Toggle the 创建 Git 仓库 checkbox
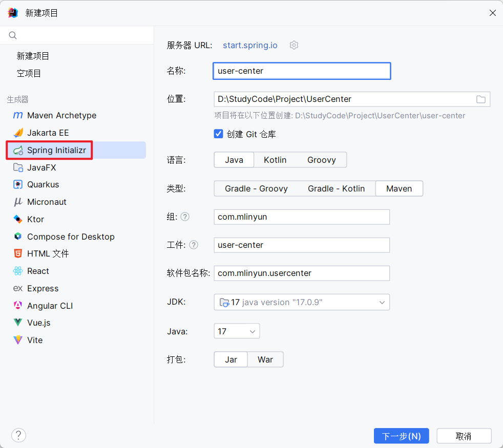Screen dimensions: 503x448 point(219,134)
